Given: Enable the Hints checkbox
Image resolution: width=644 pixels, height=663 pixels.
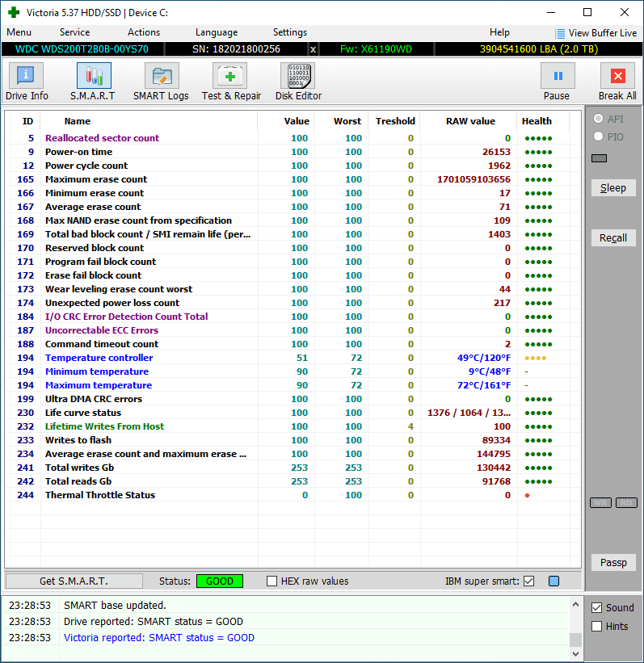Looking at the screenshot, I should tap(597, 627).
